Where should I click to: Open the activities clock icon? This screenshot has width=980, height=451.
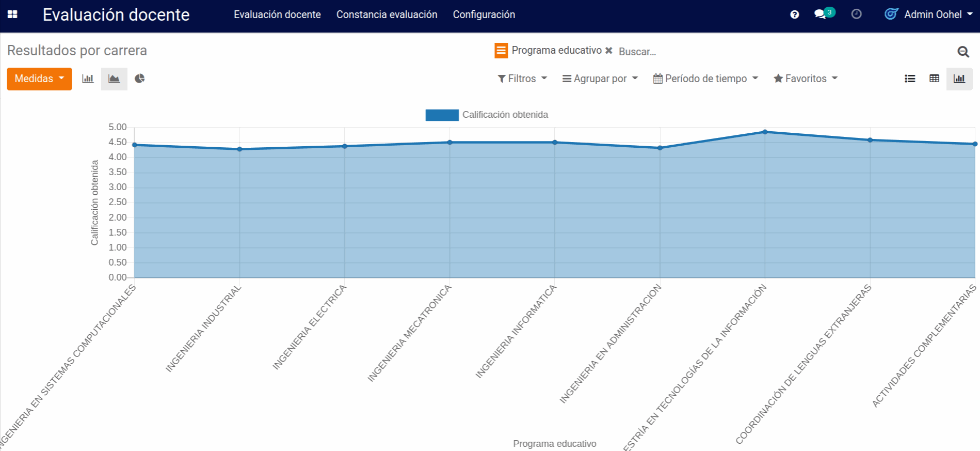tap(856, 14)
